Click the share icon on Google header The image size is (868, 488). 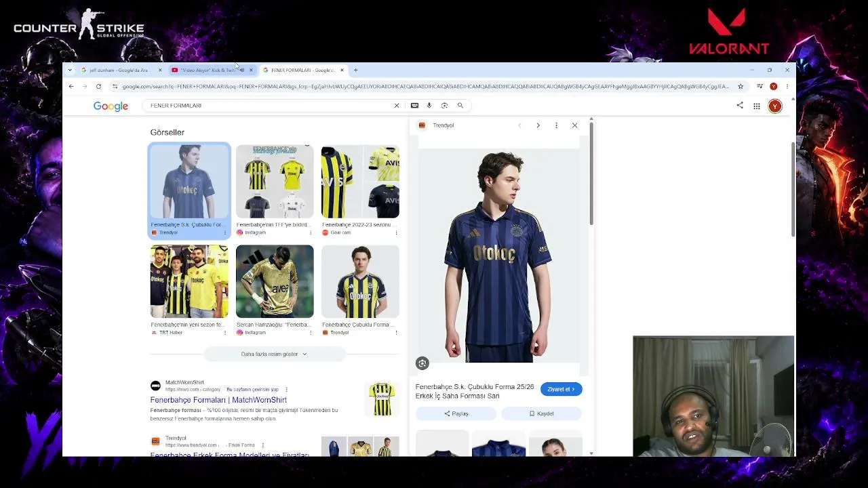(740, 106)
